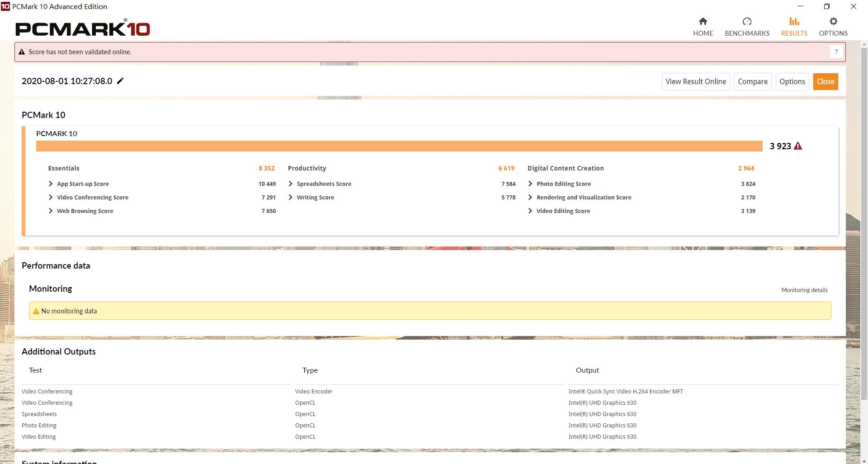
Task: Open the Options tab in top navigation
Action: coord(833,27)
